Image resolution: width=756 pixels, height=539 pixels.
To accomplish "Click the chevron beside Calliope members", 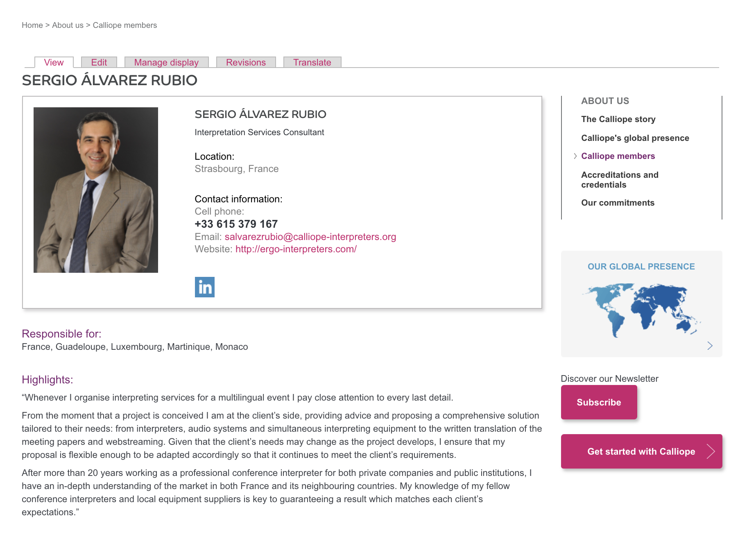I will click(x=575, y=156).
